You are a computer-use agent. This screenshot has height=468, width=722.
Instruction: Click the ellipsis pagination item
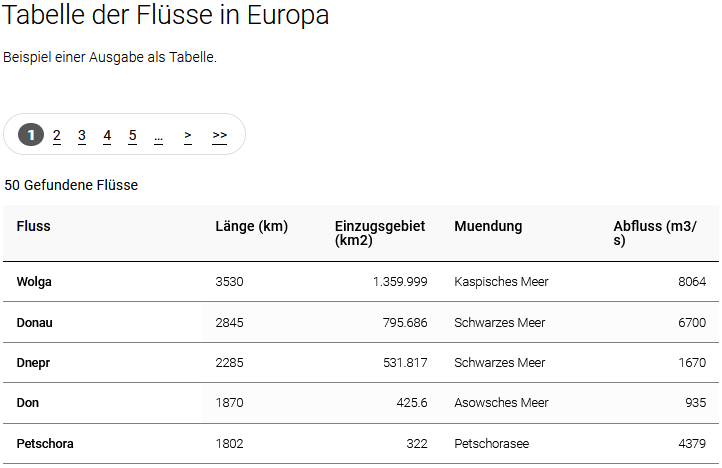[158, 135]
